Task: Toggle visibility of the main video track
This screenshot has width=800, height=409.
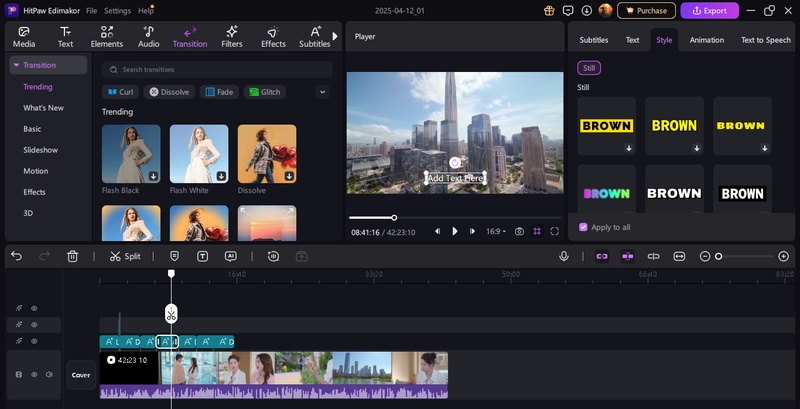Action: tap(34, 375)
